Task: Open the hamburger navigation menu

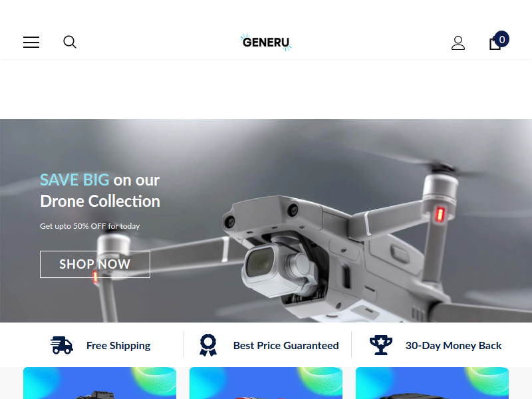Action: point(31,43)
